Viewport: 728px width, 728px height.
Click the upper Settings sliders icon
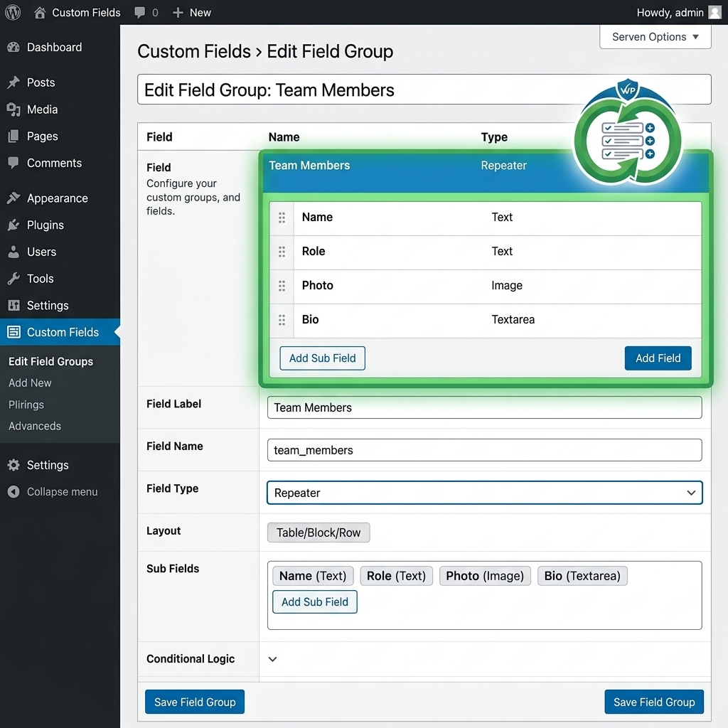pos(14,306)
